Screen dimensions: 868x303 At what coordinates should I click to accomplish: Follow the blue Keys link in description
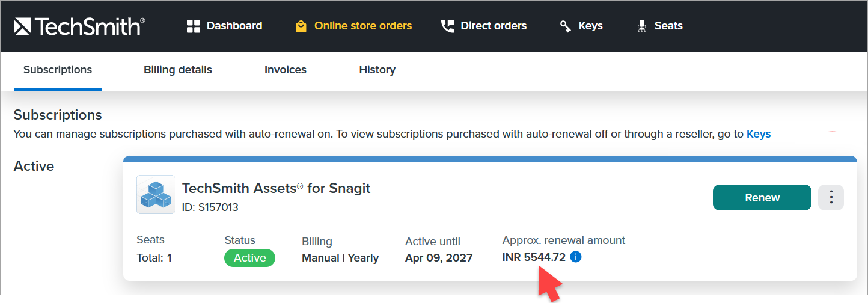tap(759, 134)
